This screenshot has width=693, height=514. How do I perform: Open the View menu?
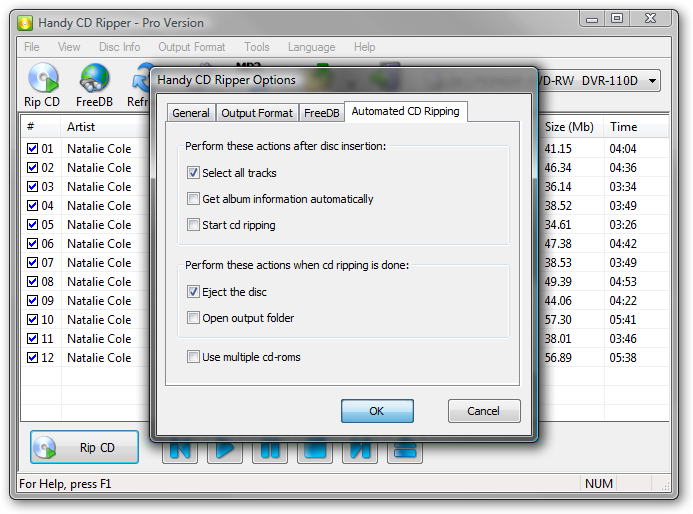click(69, 47)
